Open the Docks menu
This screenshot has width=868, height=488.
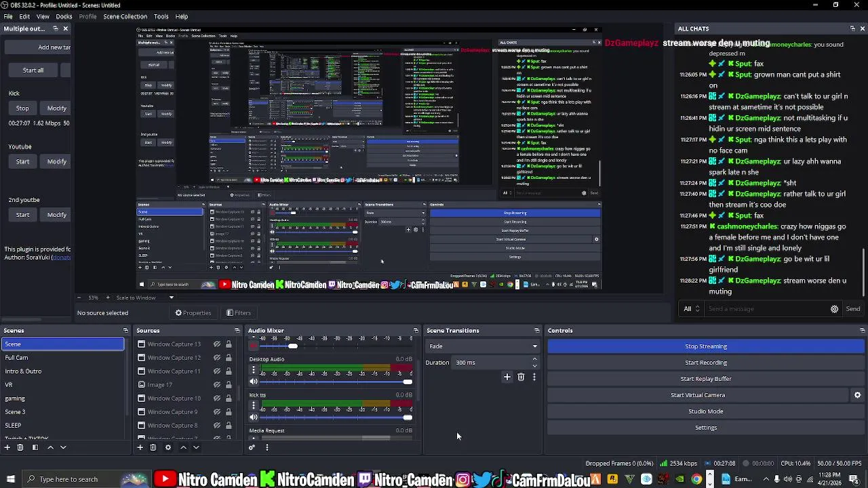point(64,16)
